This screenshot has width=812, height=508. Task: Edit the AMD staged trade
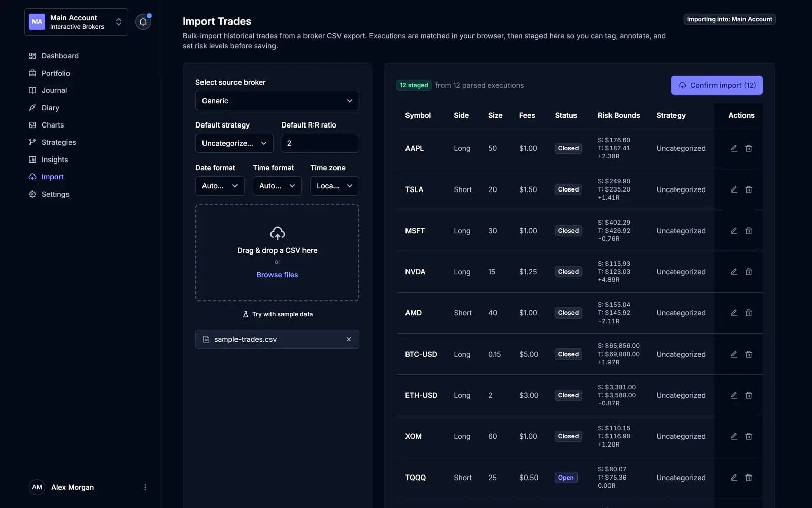(734, 313)
